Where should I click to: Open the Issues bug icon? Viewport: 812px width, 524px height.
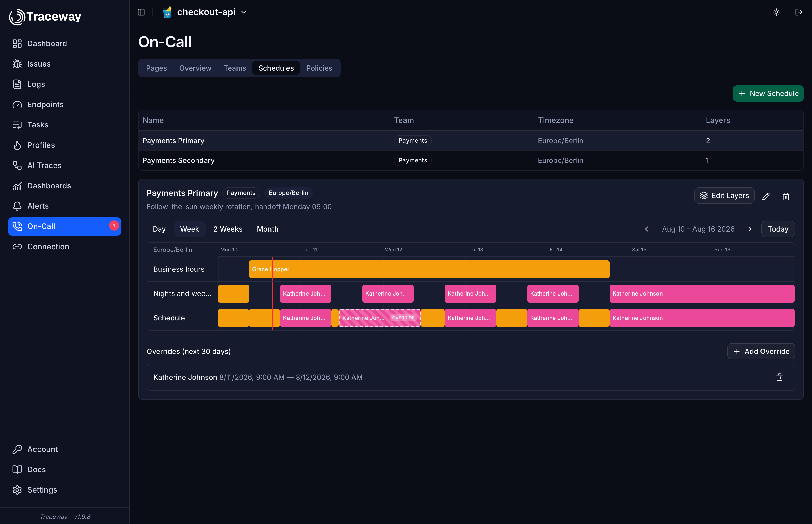pyautogui.click(x=17, y=64)
